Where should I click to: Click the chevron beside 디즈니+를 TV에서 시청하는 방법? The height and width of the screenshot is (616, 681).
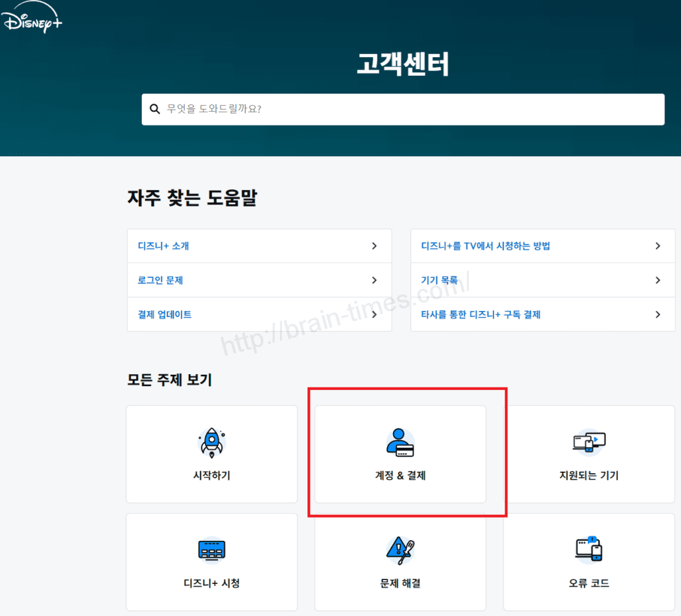[658, 246]
